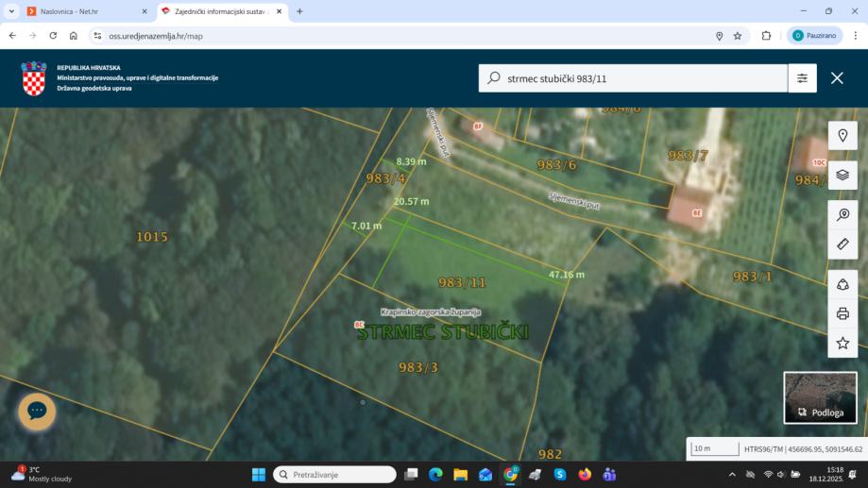Click the search magnifier icon in the field

(x=494, y=78)
